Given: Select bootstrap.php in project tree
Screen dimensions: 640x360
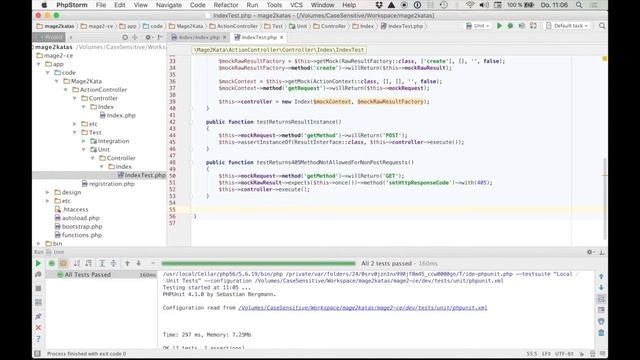Looking at the screenshot, I should [78, 227].
